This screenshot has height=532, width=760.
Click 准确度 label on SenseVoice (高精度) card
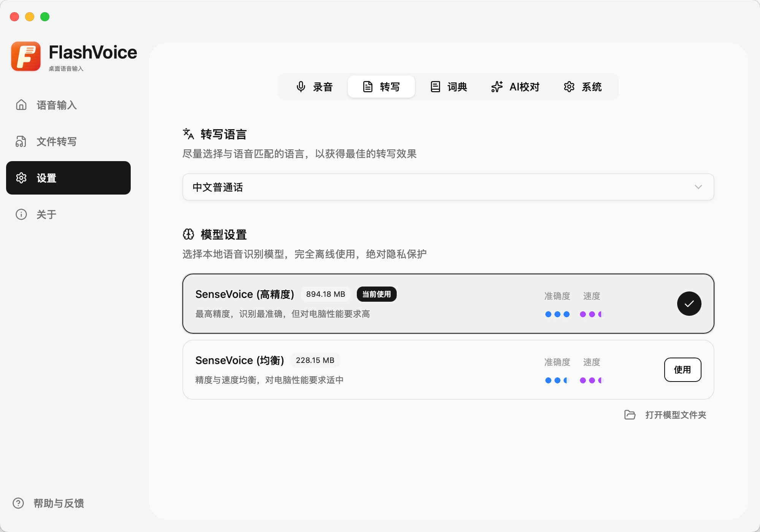[557, 296]
